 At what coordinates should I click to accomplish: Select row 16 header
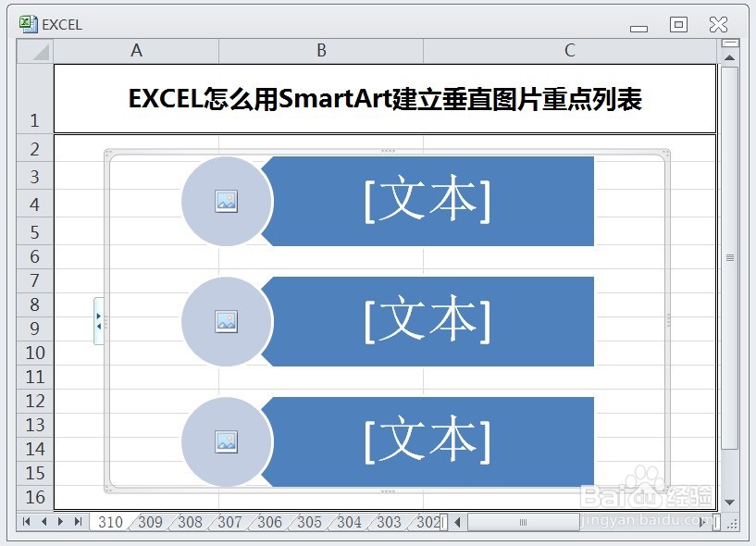click(x=35, y=497)
